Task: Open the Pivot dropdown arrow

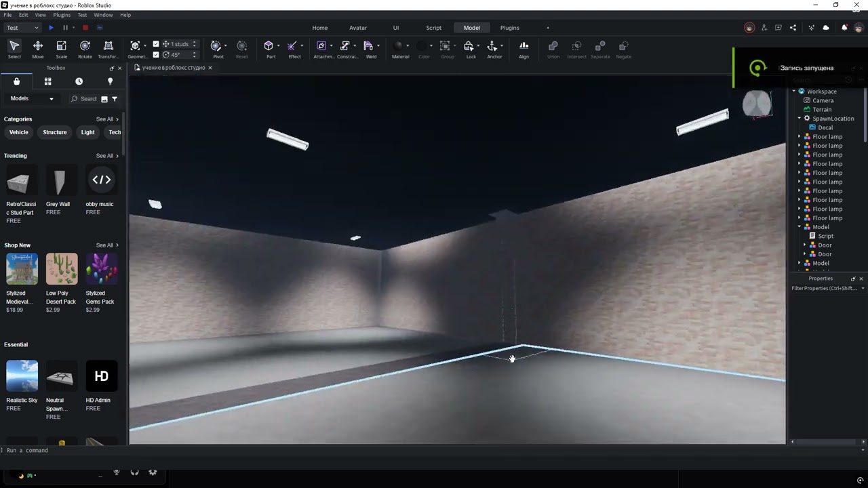Action: [226, 46]
